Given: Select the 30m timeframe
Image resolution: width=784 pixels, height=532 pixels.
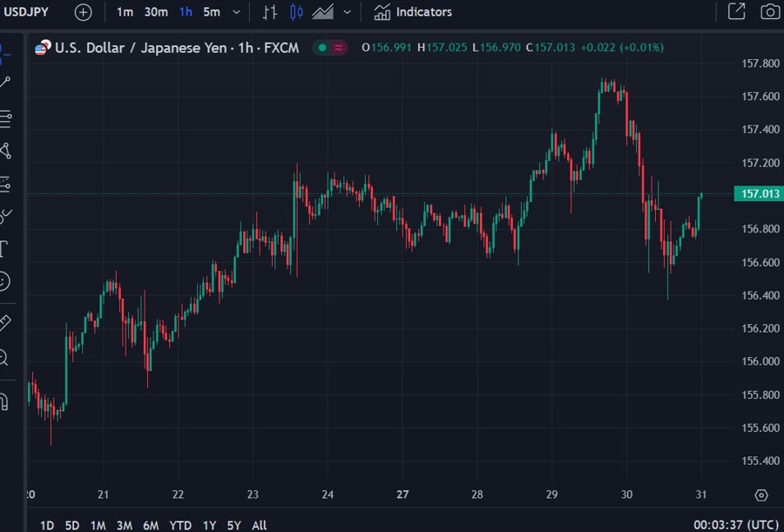Looking at the screenshot, I should pos(156,12).
